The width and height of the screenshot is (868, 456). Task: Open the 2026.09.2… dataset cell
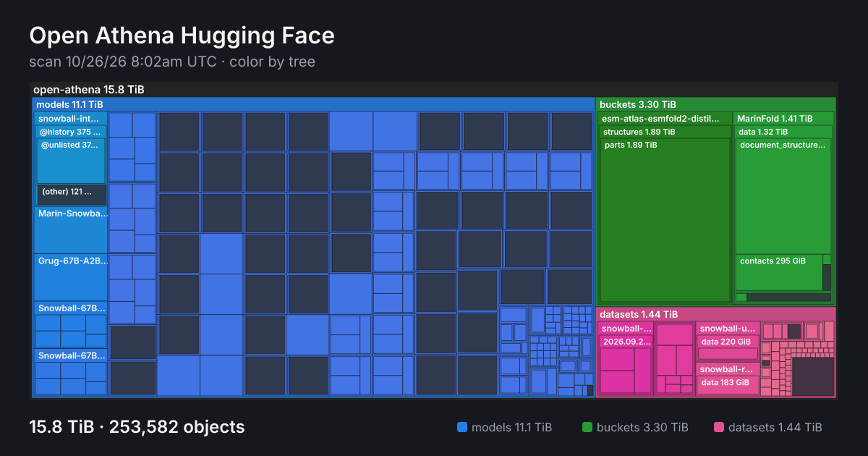[x=626, y=365]
